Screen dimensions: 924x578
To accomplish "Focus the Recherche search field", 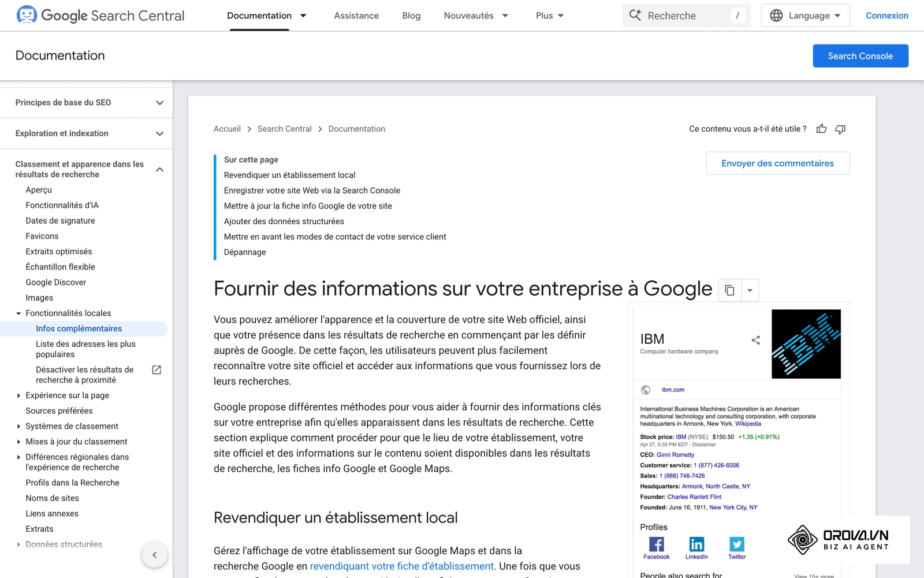I will (x=686, y=16).
